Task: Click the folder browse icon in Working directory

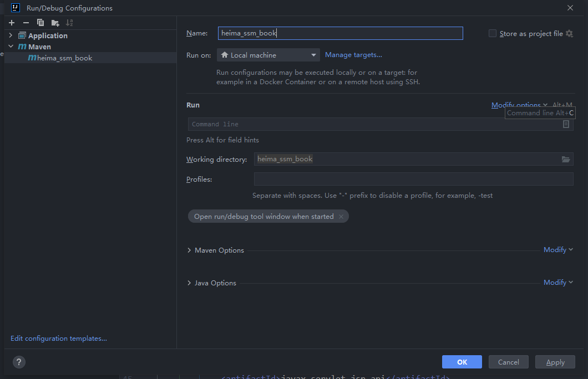Action: [566, 160]
